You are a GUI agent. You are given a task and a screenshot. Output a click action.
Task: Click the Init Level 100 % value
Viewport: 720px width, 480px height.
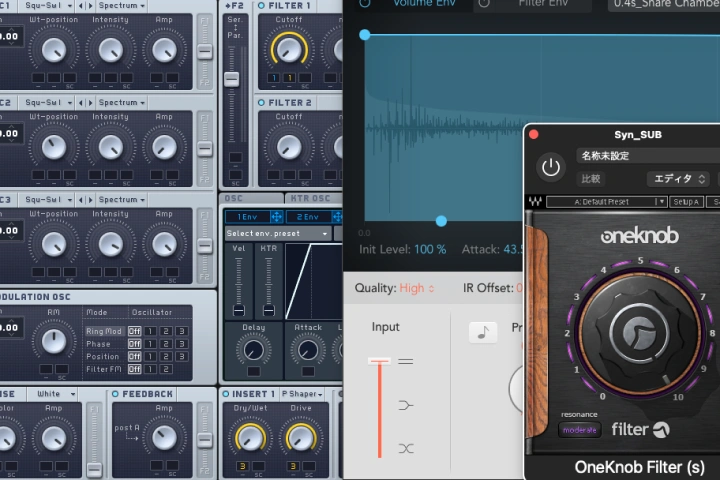coord(430,249)
